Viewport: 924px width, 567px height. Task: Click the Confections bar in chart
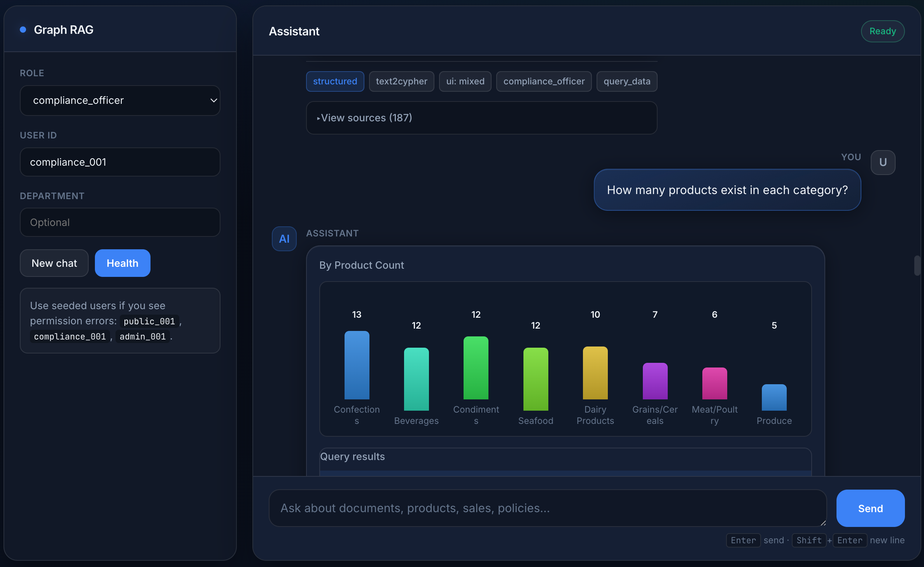357,365
